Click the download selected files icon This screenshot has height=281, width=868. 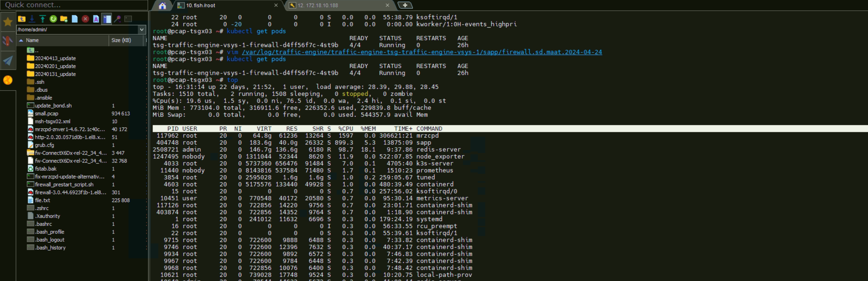pos(32,19)
